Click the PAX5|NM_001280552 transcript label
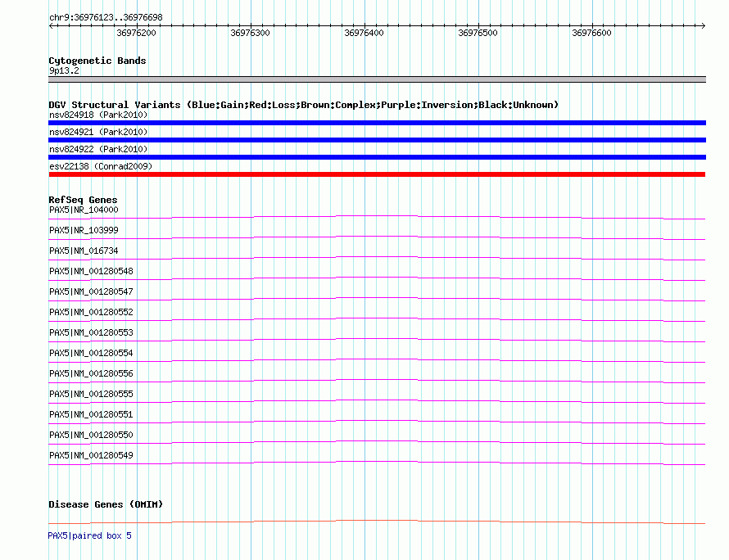The image size is (729, 560). point(91,312)
